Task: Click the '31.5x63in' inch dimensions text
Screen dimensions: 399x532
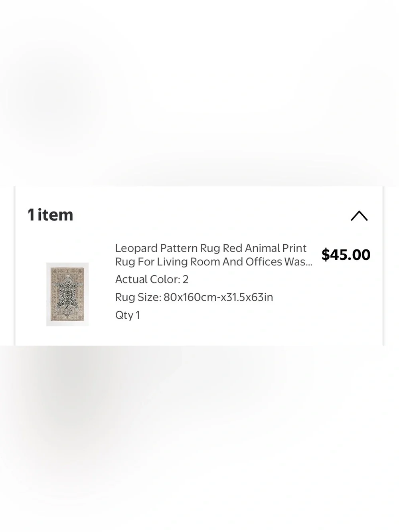Action: 249,297
